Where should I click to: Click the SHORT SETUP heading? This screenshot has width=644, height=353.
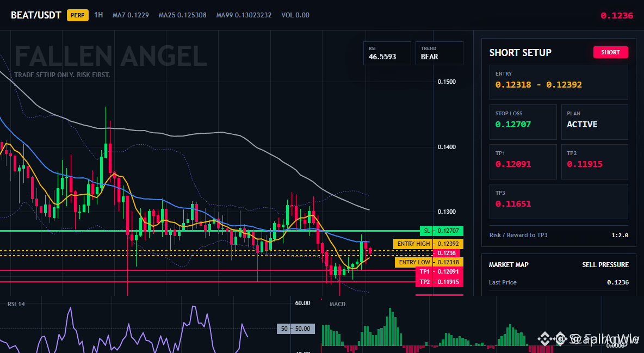(x=521, y=53)
